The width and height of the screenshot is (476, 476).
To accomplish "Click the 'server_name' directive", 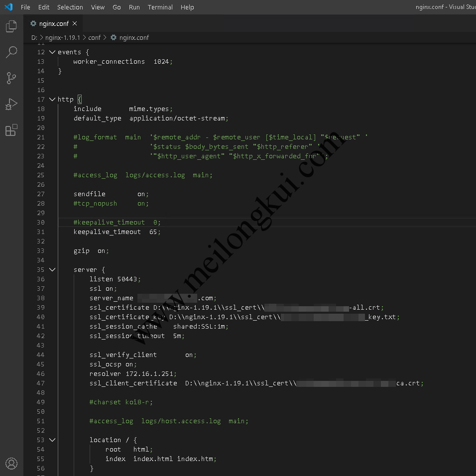I will tap(111, 298).
